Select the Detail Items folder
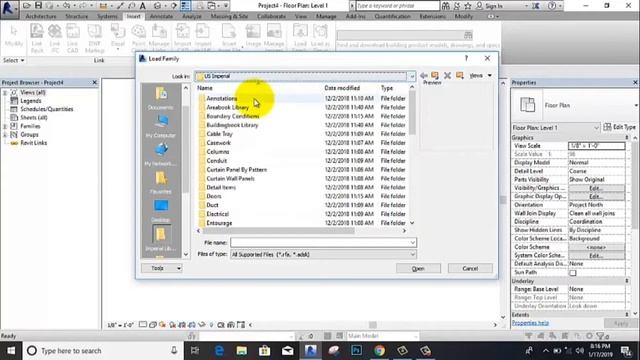The image size is (640, 360). pyautogui.click(x=221, y=187)
